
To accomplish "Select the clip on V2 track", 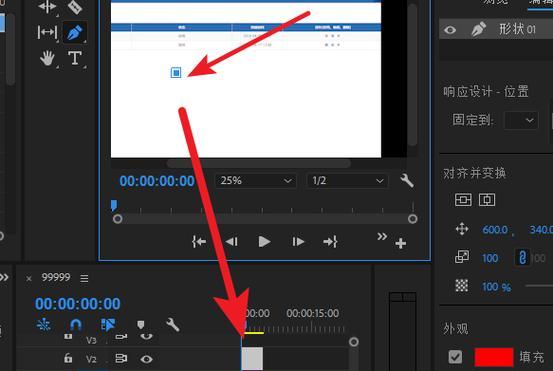I will (x=252, y=359).
